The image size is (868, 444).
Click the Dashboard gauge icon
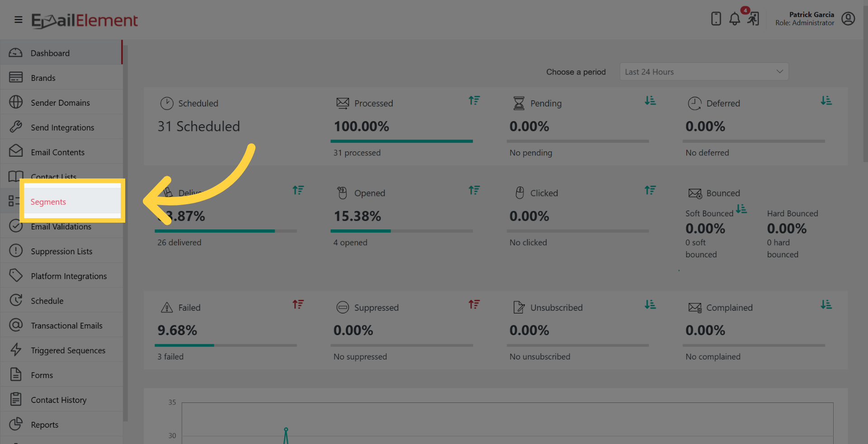[16, 53]
